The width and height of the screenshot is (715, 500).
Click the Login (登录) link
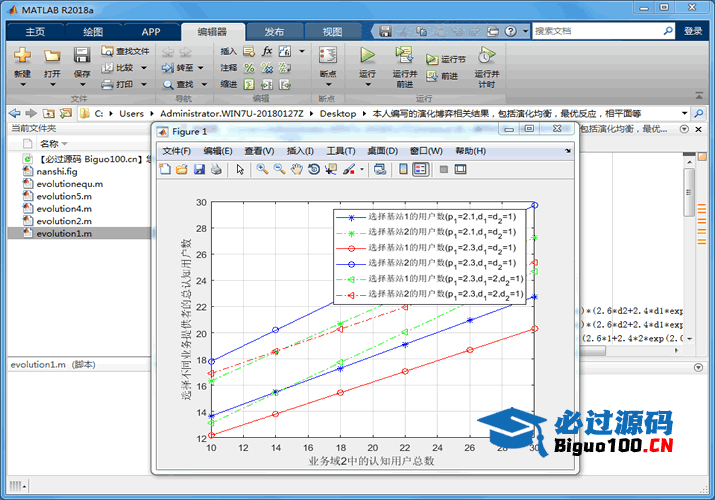pos(693,31)
